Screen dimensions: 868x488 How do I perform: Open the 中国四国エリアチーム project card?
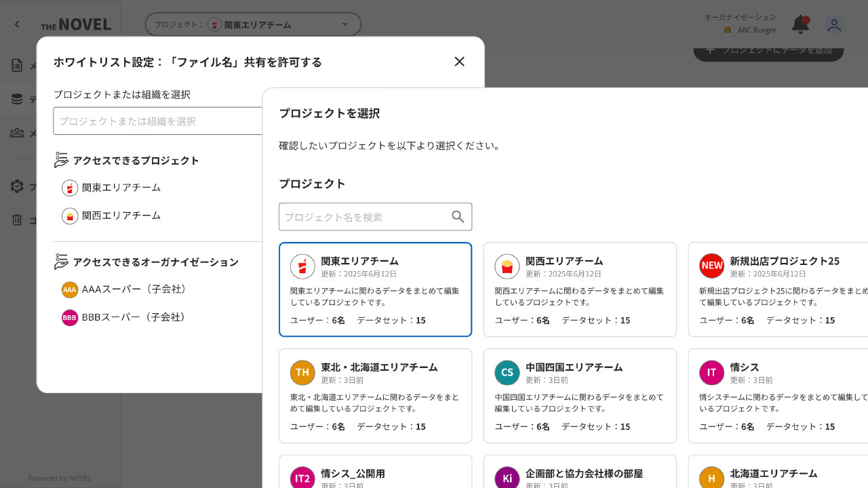(x=580, y=396)
